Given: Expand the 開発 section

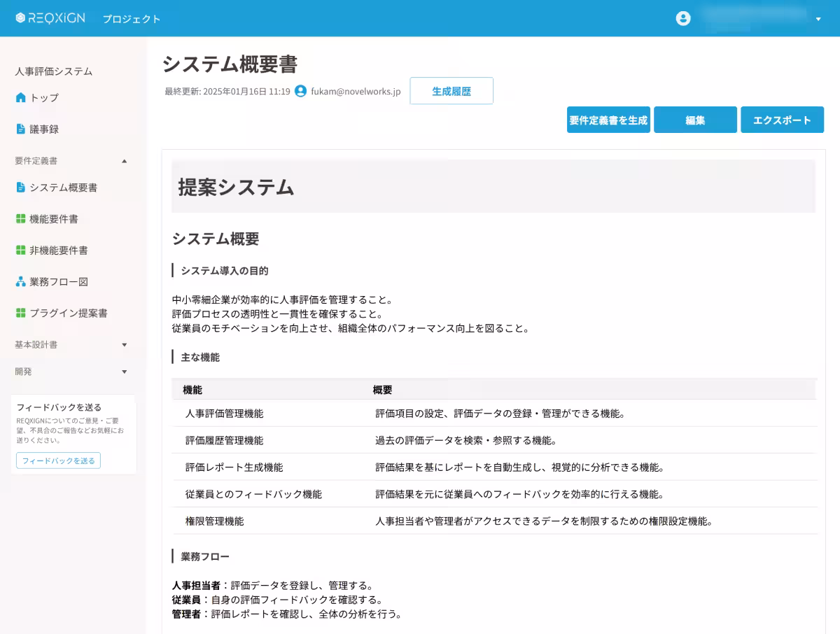Looking at the screenshot, I should click(125, 372).
